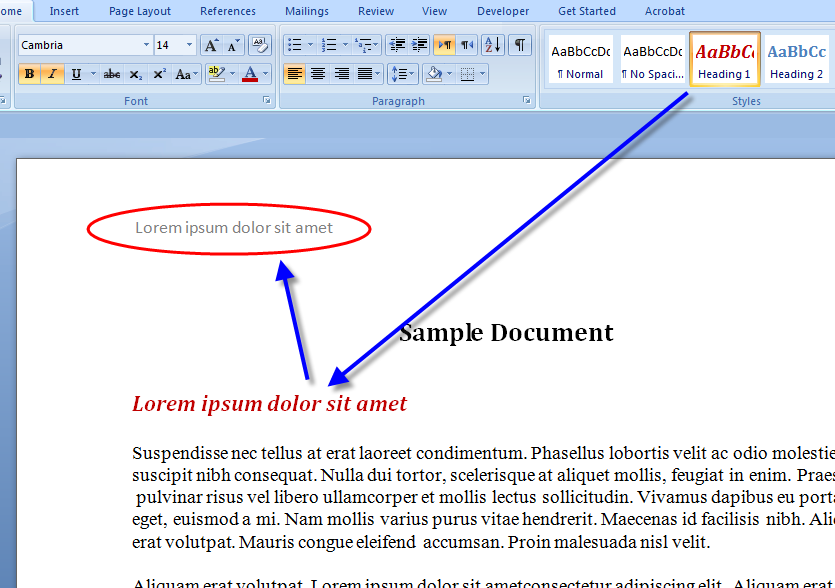Switch to Developer tab

(503, 11)
